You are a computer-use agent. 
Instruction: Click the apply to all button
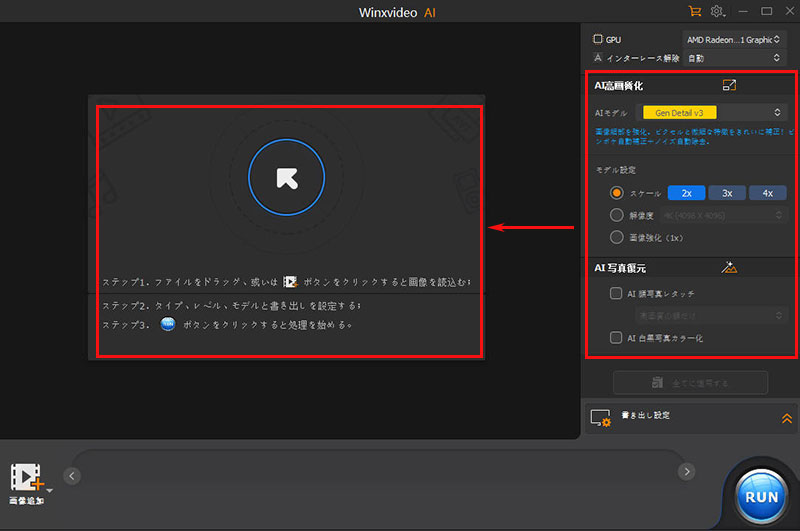pyautogui.click(x=690, y=383)
